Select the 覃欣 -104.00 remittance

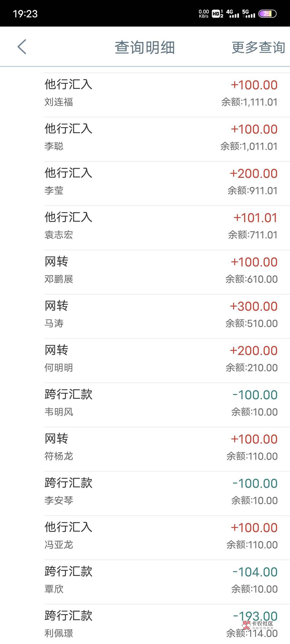161,580
